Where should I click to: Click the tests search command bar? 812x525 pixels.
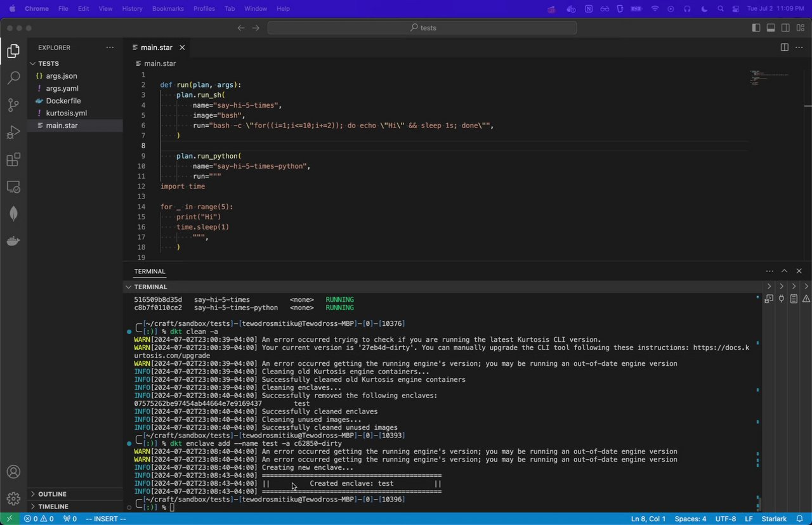point(422,28)
